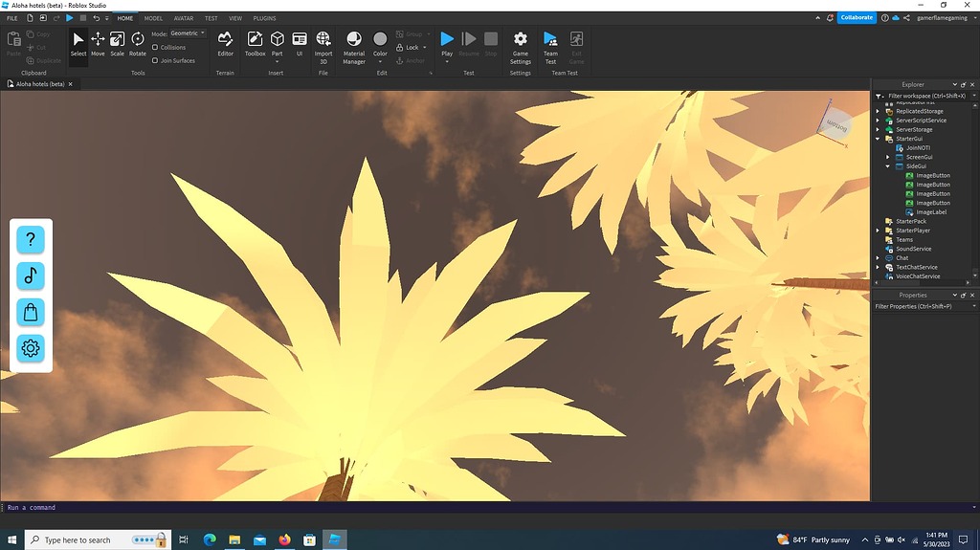Click the view orientation cube in viewport
Viewport: 980px width, 550px height.
[x=835, y=124]
